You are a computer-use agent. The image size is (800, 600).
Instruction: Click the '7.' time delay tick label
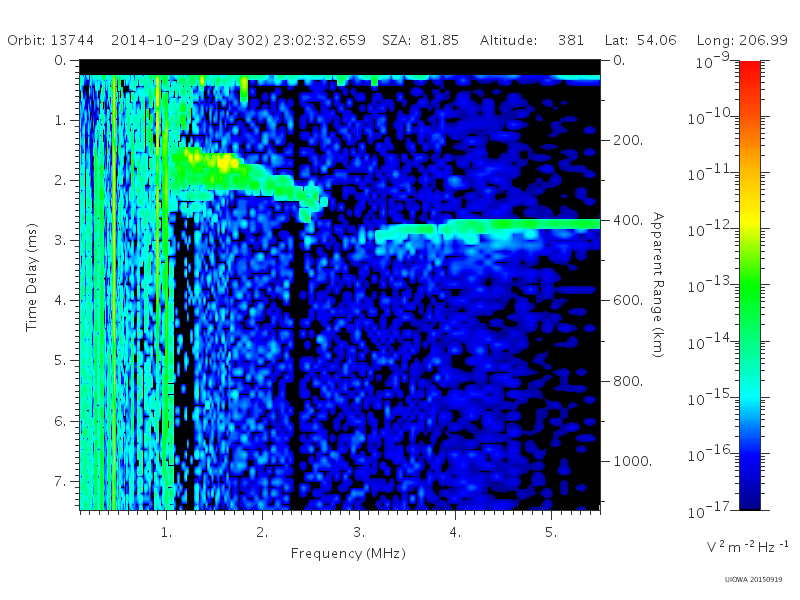60,481
